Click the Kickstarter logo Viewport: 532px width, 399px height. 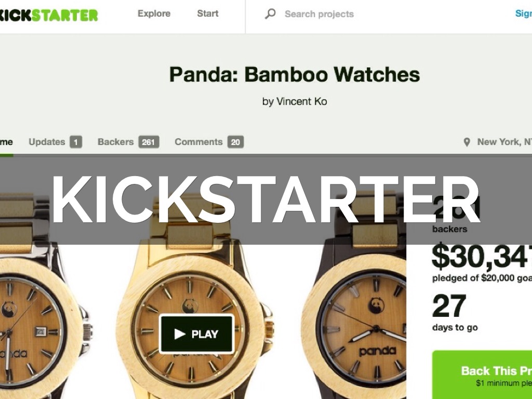pos(49,15)
